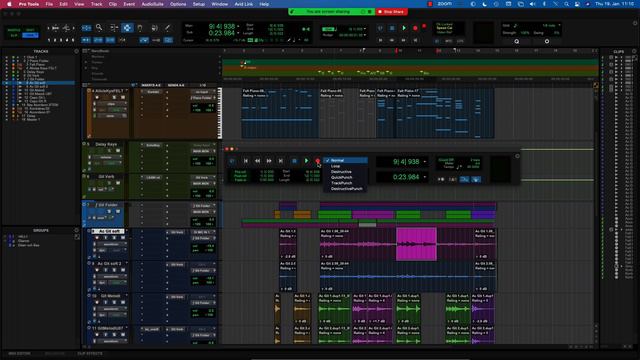
Task: Choose Loop record mode in the popup
Action: pyautogui.click(x=345, y=166)
